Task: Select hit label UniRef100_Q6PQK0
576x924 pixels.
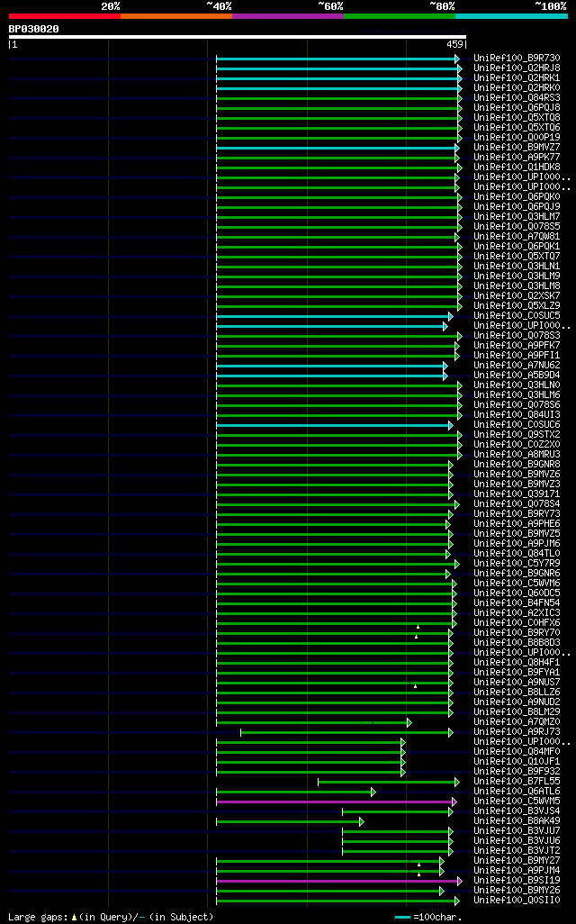Action: [517, 197]
